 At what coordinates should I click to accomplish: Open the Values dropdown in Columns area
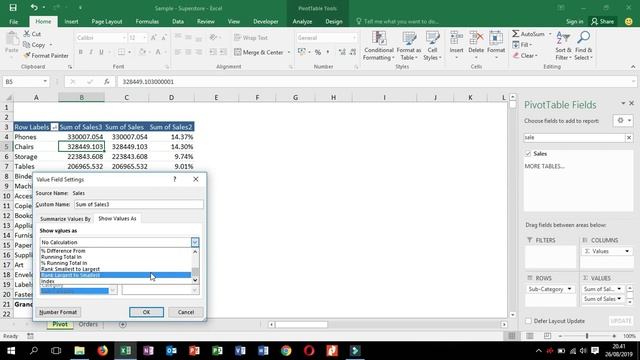(627, 251)
